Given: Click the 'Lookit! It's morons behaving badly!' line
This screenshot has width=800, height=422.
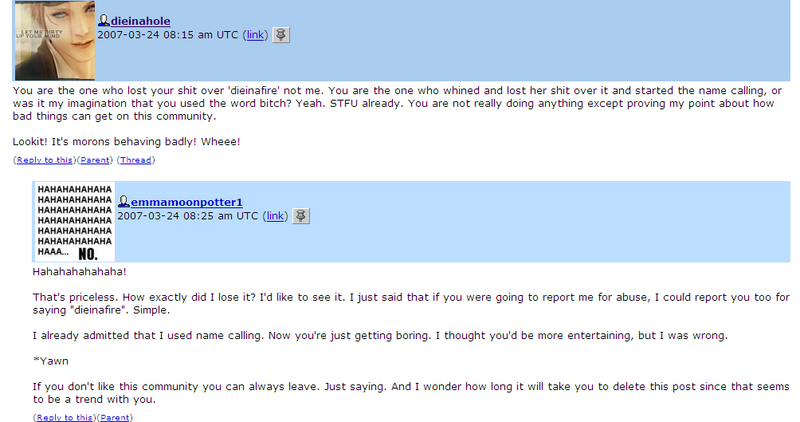Looking at the screenshot, I should coord(126,141).
